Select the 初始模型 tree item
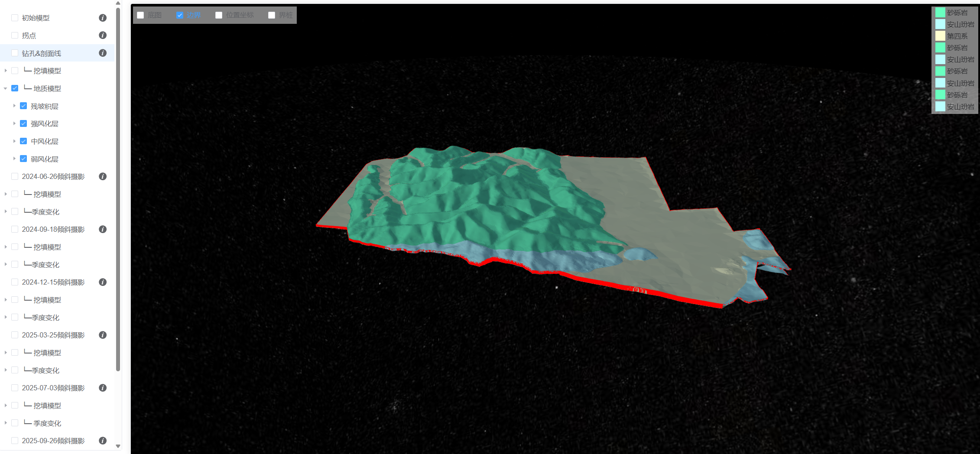This screenshot has height=454, width=980. (36, 18)
